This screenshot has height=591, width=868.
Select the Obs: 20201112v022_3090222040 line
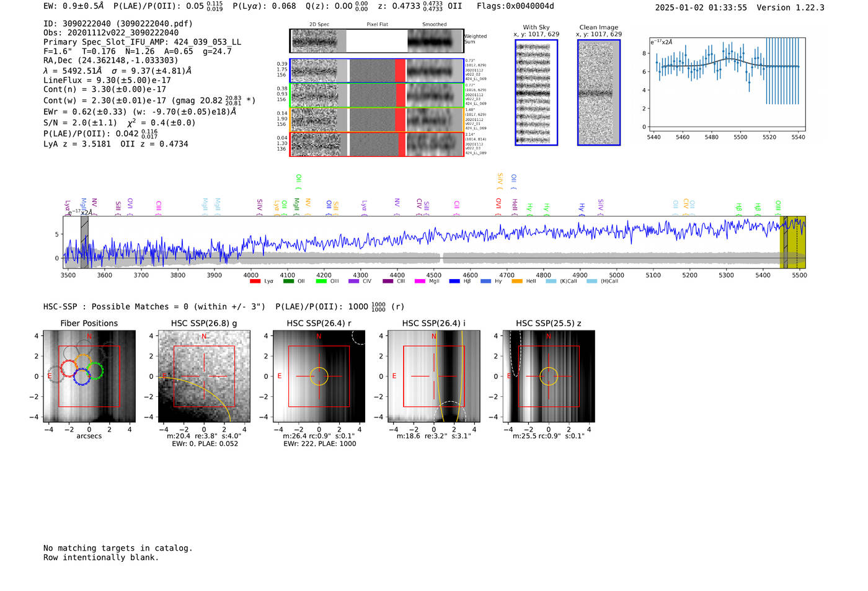(x=111, y=33)
